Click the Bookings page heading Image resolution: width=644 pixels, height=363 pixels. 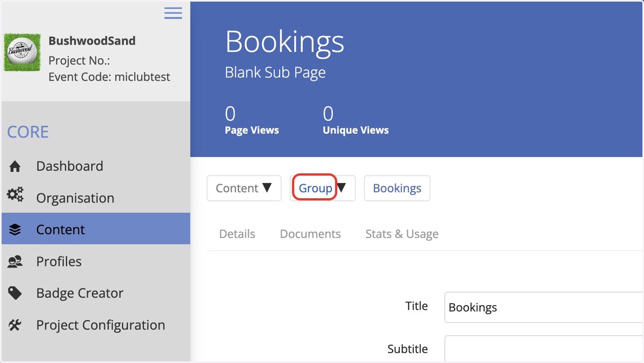coord(284,41)
